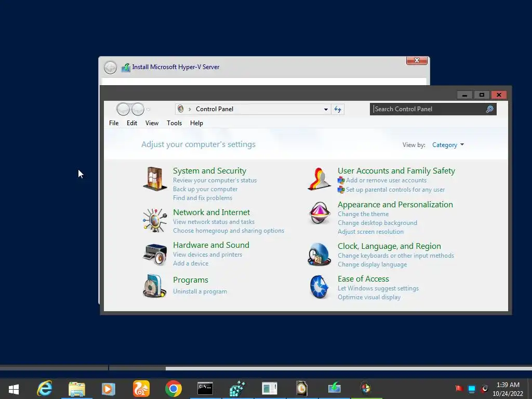This screenshot has width=532, height=399.
Task: Open UC Browser from the taskbar
Action: pos(141,389)
